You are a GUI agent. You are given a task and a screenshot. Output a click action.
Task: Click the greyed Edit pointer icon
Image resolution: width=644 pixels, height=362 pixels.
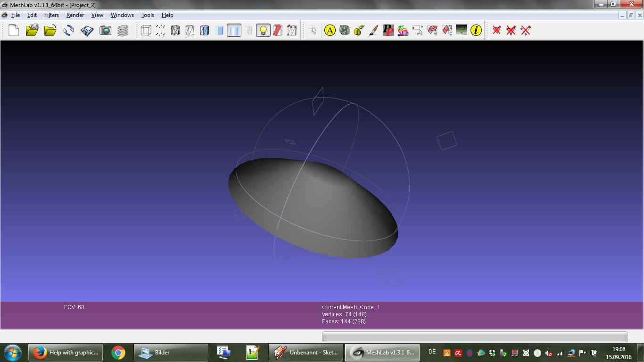[x=313, y=31]
